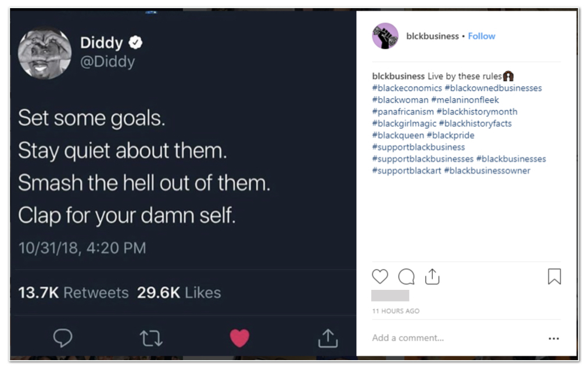The width and height of the screenshot is (588, 370).
Task: Click the retweet icon in tweet image
Action: [151, 338]
